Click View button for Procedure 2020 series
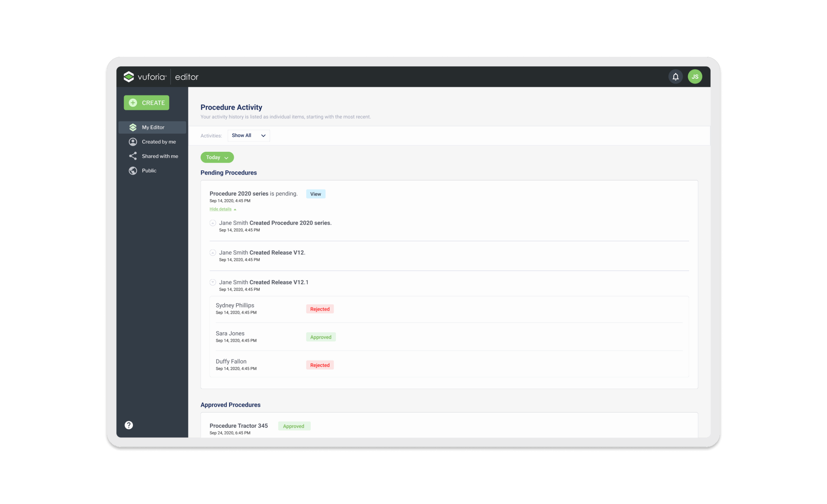This screenshot has width=827, height=504. [x=316, y=194]
